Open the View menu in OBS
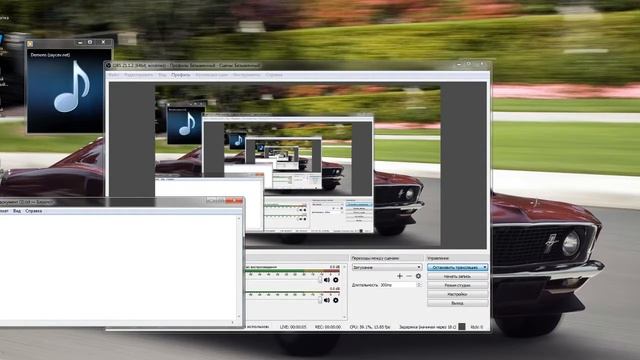This screenshot has height=360, width=640. pyautogui.click(x=162, y=75)
